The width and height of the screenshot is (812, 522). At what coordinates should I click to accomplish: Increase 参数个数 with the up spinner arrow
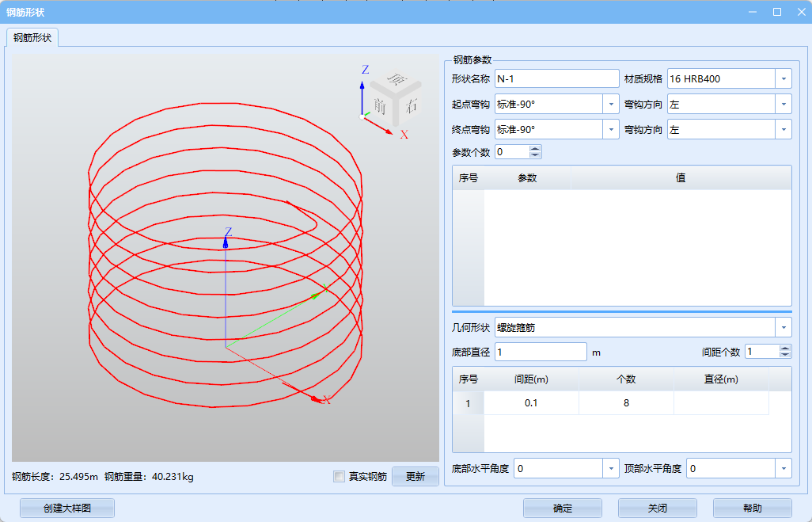[535, 148]
